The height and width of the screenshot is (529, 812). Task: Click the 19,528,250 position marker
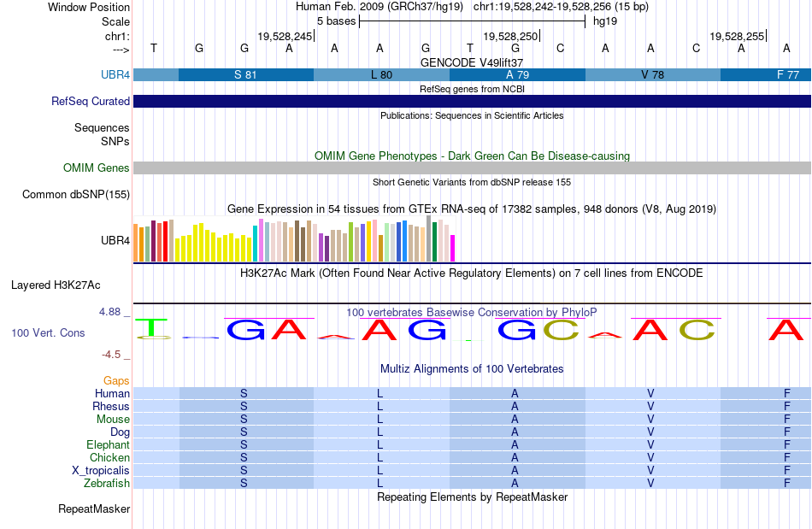pyautogui.click(x=510, y=36)
